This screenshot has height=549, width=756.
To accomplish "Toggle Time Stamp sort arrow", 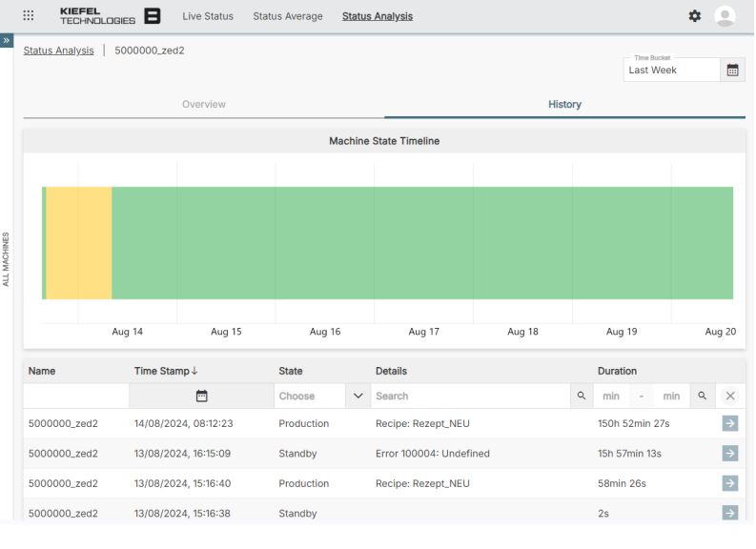I will pyautogui.click(x=194, y=371).
